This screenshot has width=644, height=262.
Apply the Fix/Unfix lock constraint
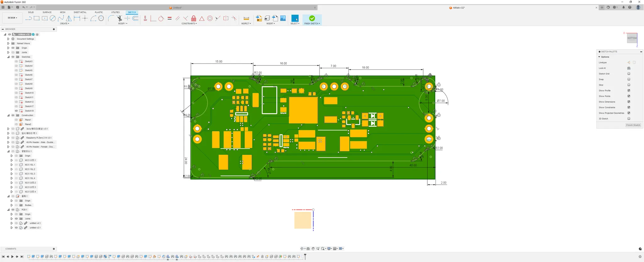(x=194, y=19)
